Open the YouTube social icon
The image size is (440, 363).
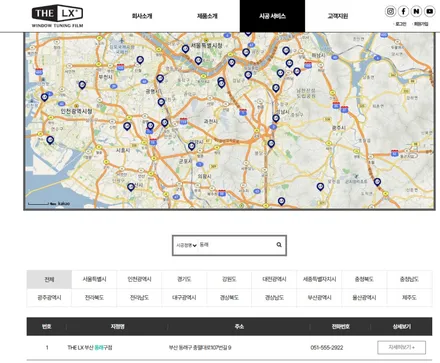pyautogui.click(x=430, y=11)
